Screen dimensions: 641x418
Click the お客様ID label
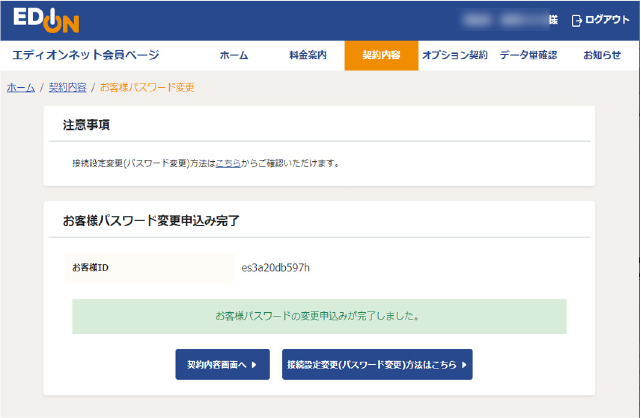(90, 268)
